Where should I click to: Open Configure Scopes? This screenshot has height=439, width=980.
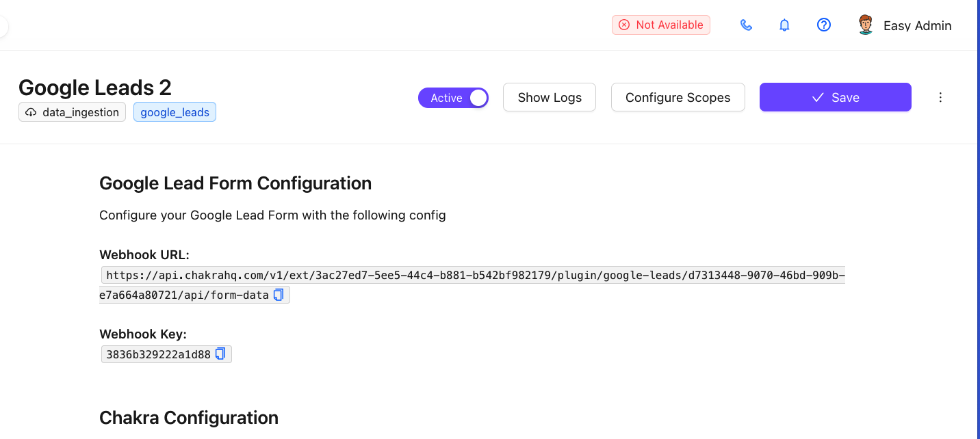tap(678, 97)
